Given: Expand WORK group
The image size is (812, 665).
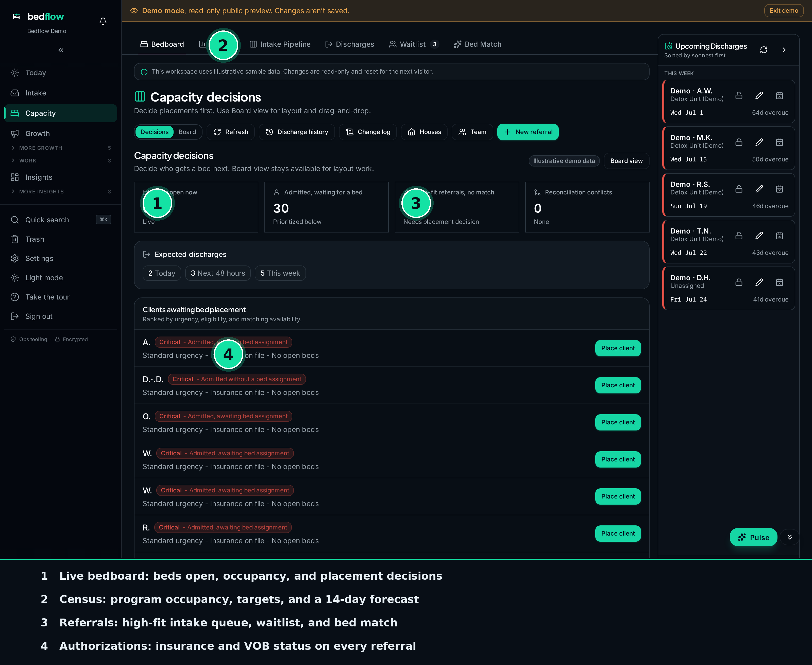Looking at the screenshot, I should [60, 160].
